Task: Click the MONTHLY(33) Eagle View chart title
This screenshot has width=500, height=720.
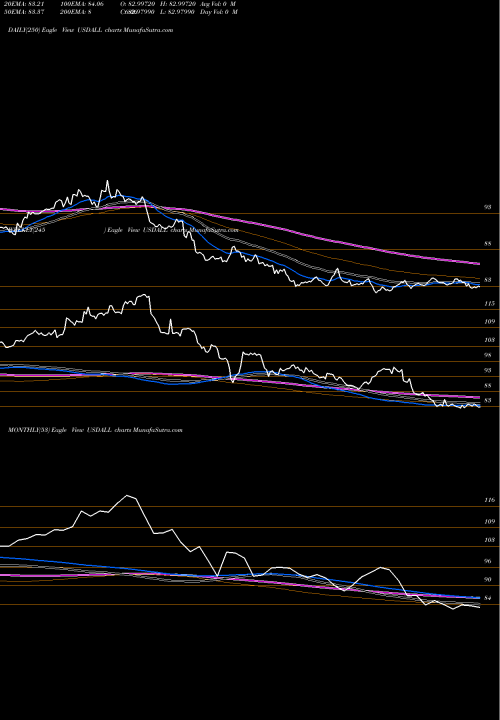Action: coord(95,430)
